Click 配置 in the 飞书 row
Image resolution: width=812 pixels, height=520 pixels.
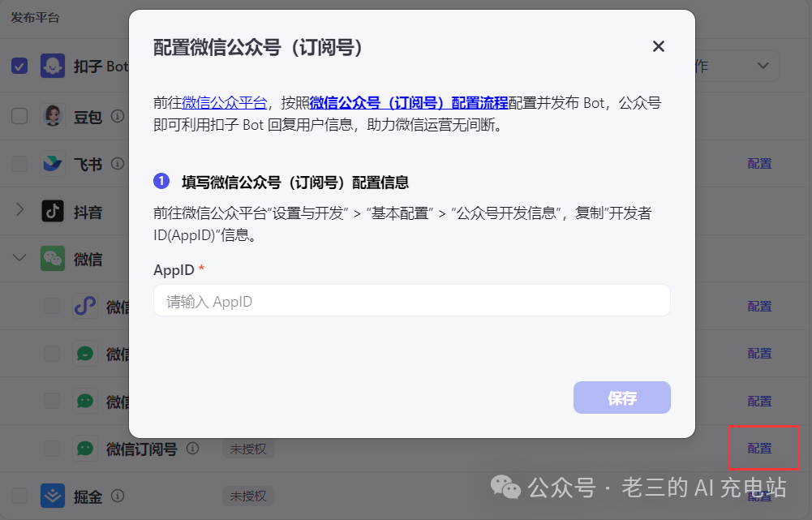760,164
